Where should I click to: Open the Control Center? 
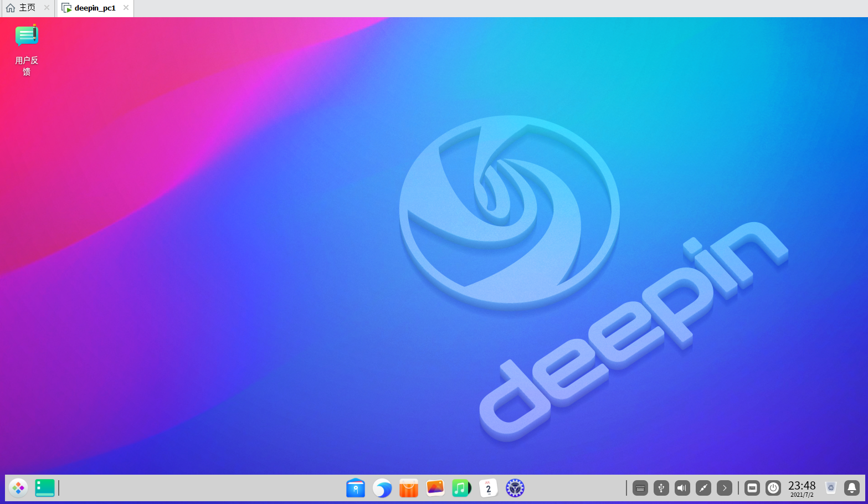(x=515, y=488)
